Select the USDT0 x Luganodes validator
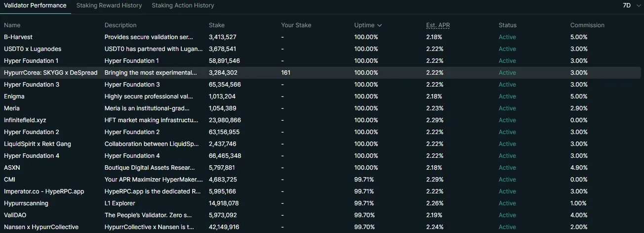Viewport: 644px width, 233px height. 33,49
